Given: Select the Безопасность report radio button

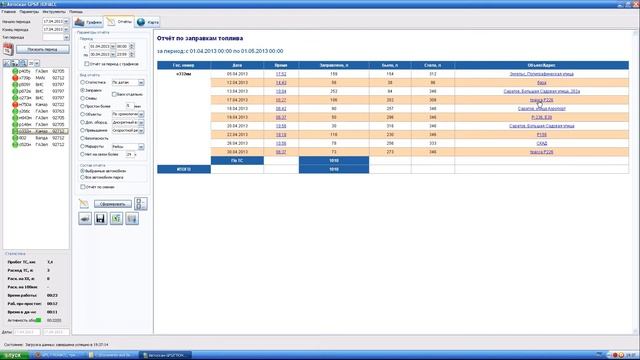Looking at the screenshot, I should (82, 138).
